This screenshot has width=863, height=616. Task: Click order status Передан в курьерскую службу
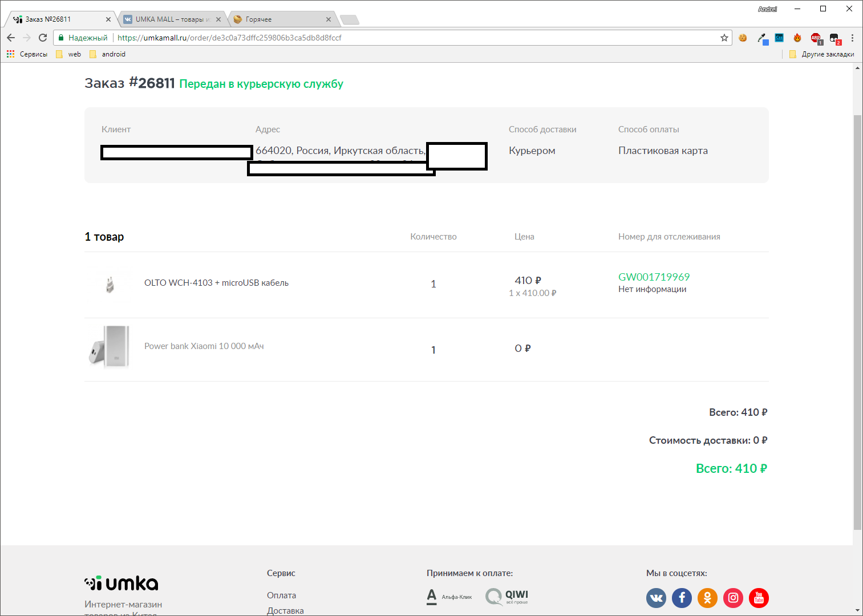(x=261, y=84)
